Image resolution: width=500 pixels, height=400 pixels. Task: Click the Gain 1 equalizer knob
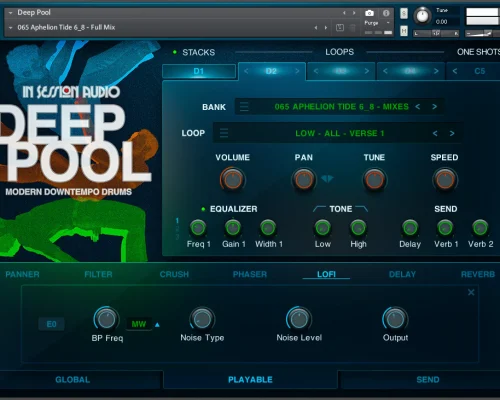tap(233, 228)
